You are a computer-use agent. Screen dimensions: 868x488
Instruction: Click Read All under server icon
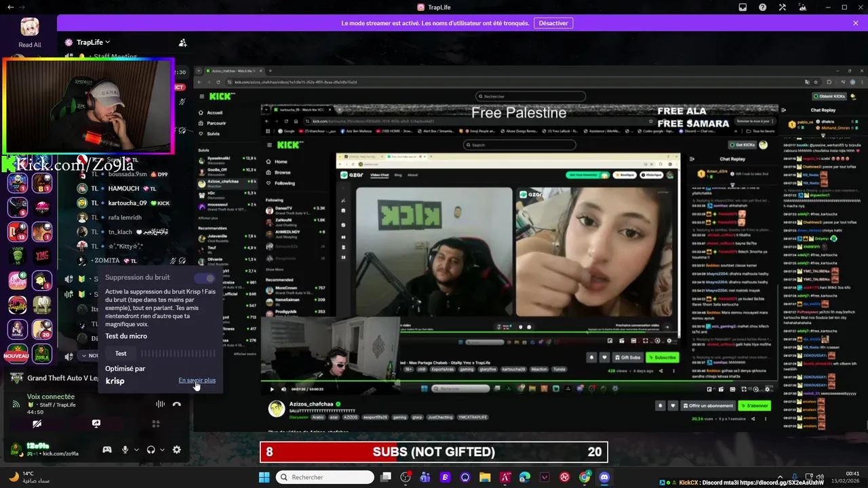click(30, 45)
